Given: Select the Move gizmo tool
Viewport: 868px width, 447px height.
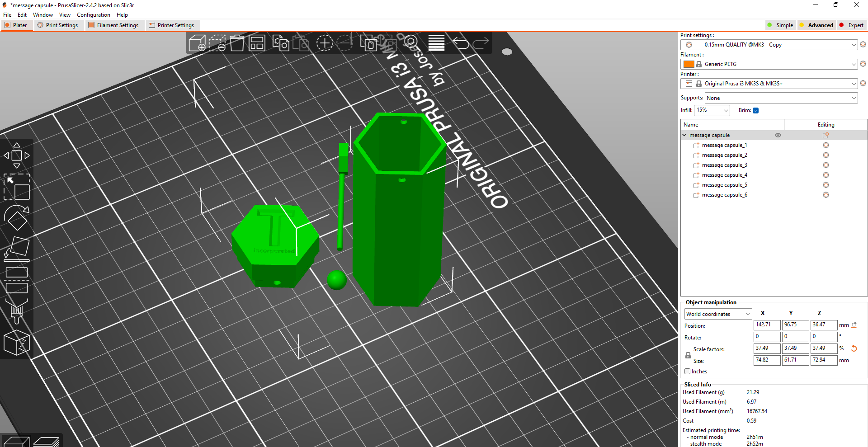Looking at the screenshot, I should coord(17,155).
